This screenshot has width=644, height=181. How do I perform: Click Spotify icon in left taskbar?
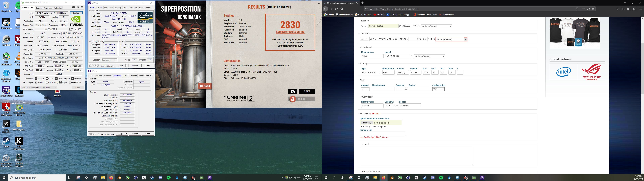[x=169, y=178]
